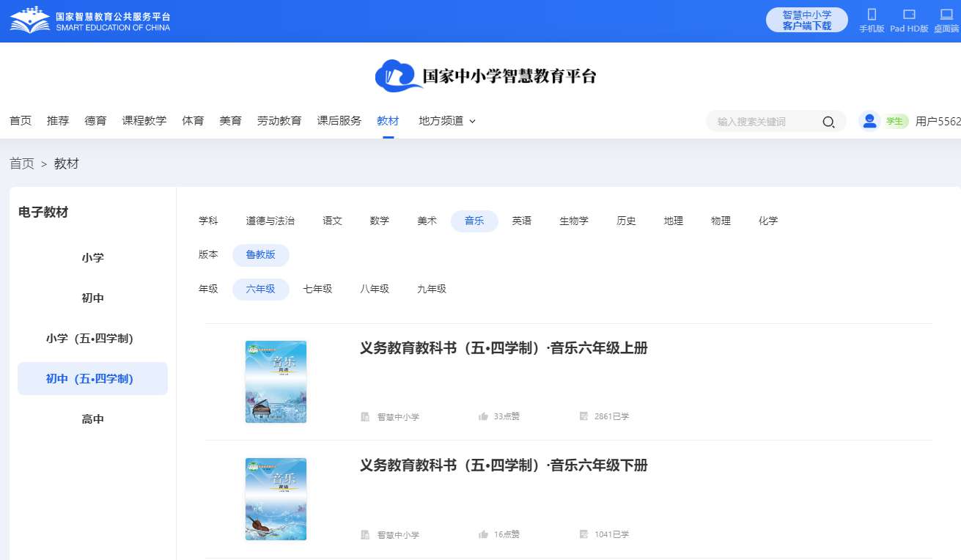Click the 首页 breadcrumb link
This screenshot has width=961, height=560.
[x=22, y=163]
